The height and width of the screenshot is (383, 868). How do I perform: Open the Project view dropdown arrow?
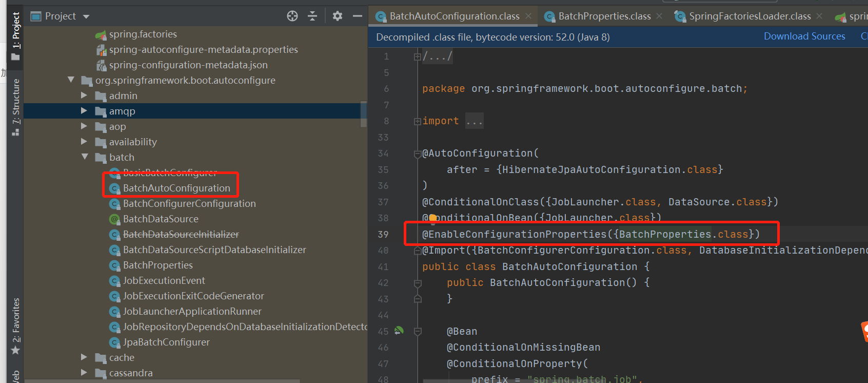[86, 16]
